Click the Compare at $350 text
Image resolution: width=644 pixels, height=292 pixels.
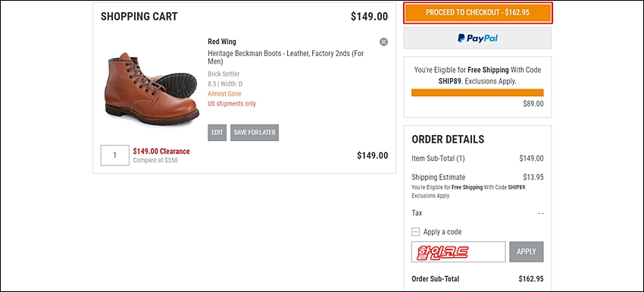tap(155, 160)
